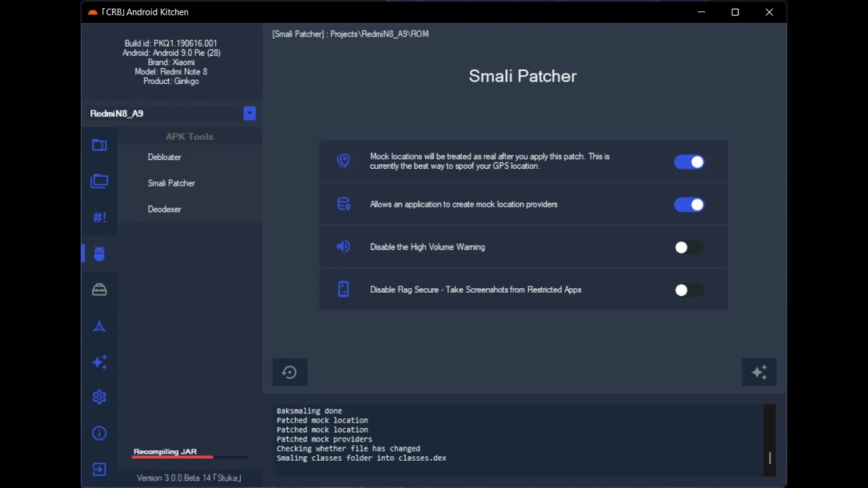Maximize the Android Kitchen window
The width and height of the screenshot is (868, 488).
pyautogui.click(x=735, y=12)
